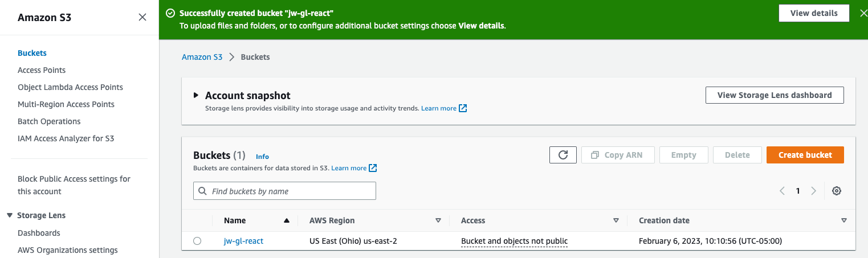The height and width of the screenshot is (258, 868).
Task: Collapse the Storage Lens sidebar group
Action: [x=10, y=215]
